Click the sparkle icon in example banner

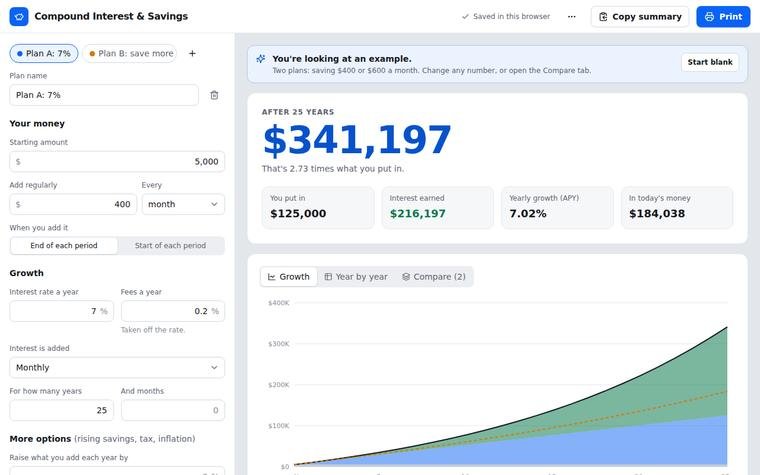pyautogui.click(x=261, y=59)
